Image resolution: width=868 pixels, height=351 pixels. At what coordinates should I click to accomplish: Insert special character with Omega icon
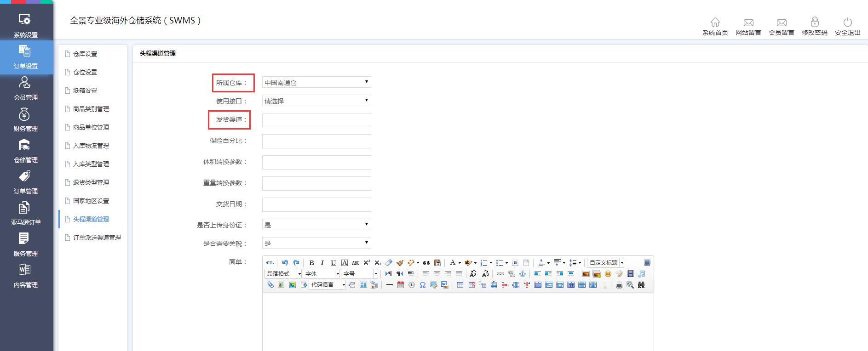click(422, 285)
